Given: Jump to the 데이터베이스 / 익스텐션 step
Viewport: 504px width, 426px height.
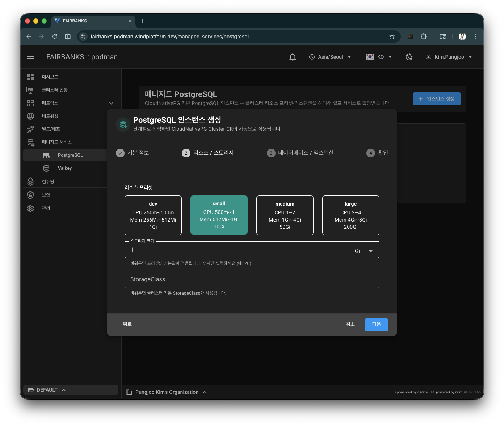Looking at the screenshot, I should coord(300,153).
